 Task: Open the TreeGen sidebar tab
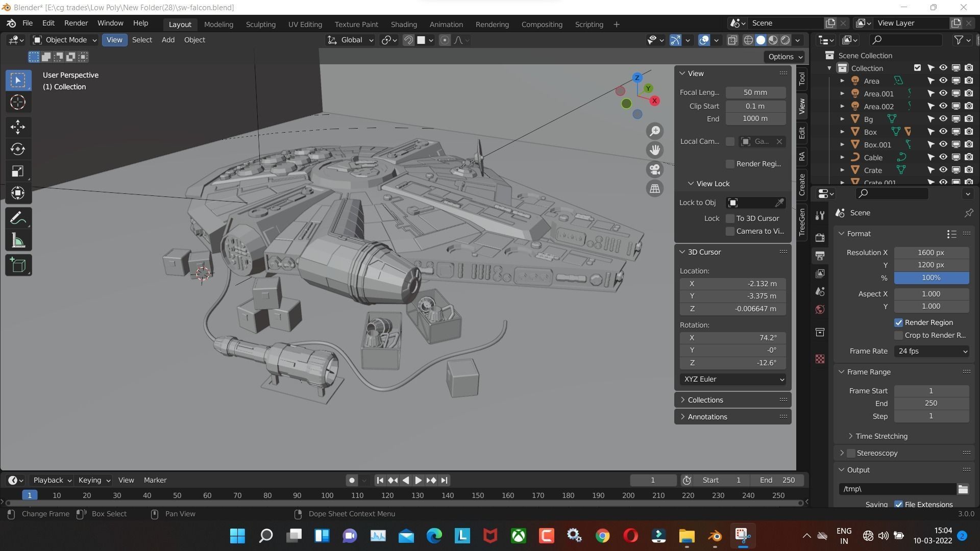pyautogui.click(x=802, y=222)
